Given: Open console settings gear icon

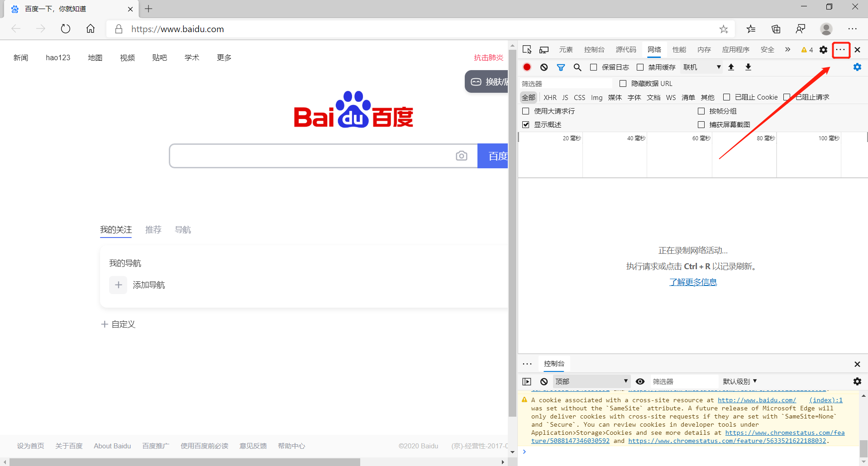Looking at the screenshot, I should pyautogui.click(x=857, y=381).
